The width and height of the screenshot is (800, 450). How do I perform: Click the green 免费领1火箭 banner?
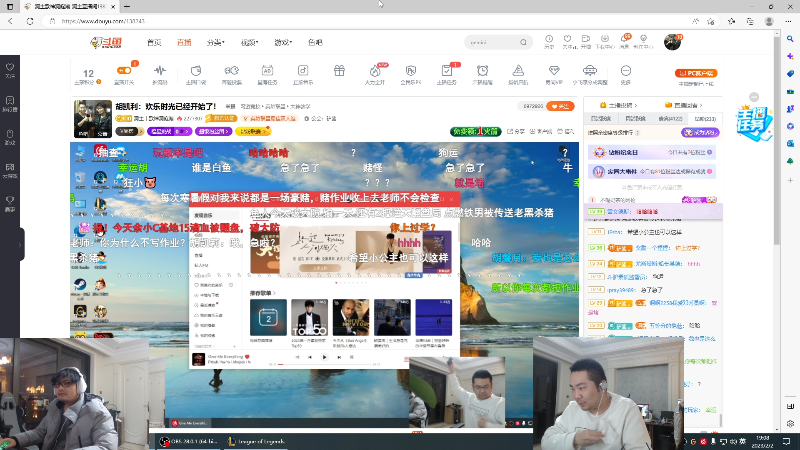pos(476,131)
